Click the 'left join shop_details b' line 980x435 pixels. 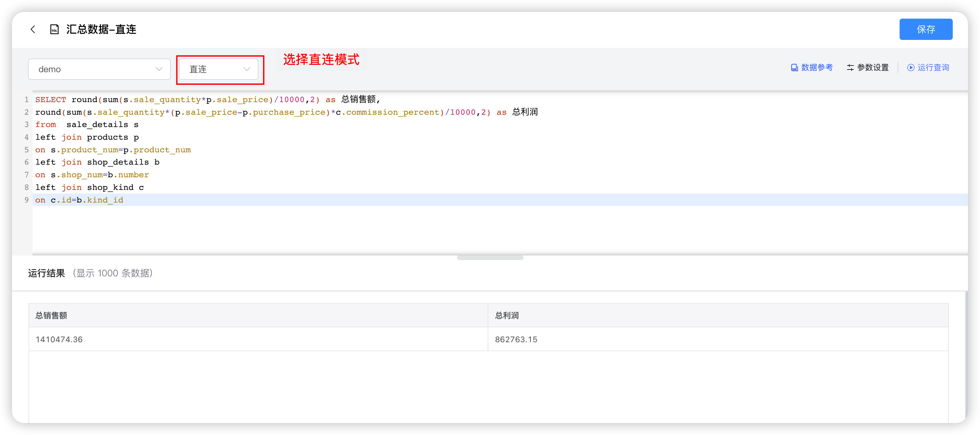tap(97, 162)
